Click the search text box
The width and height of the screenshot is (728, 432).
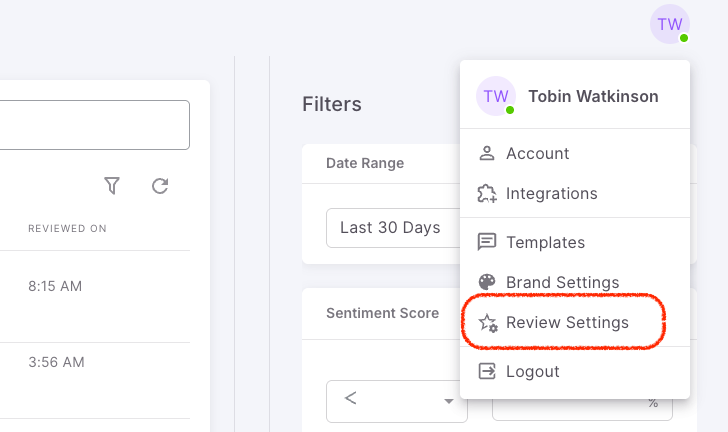tap(95, 125)
